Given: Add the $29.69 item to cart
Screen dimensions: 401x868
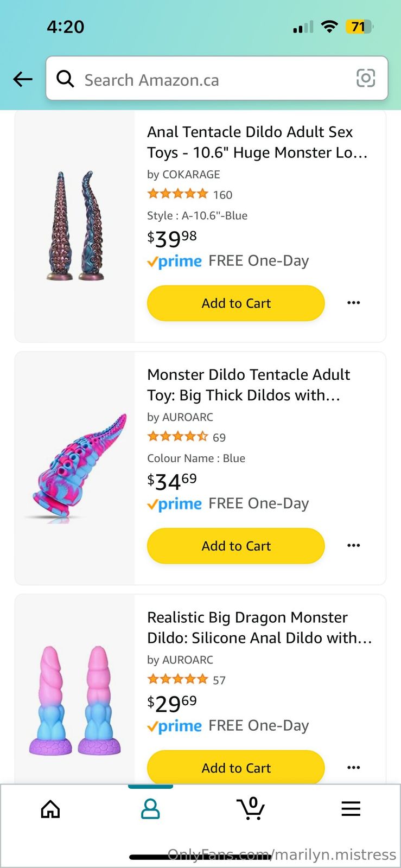Looking at the screenshot, I should (x=235, y=768).
